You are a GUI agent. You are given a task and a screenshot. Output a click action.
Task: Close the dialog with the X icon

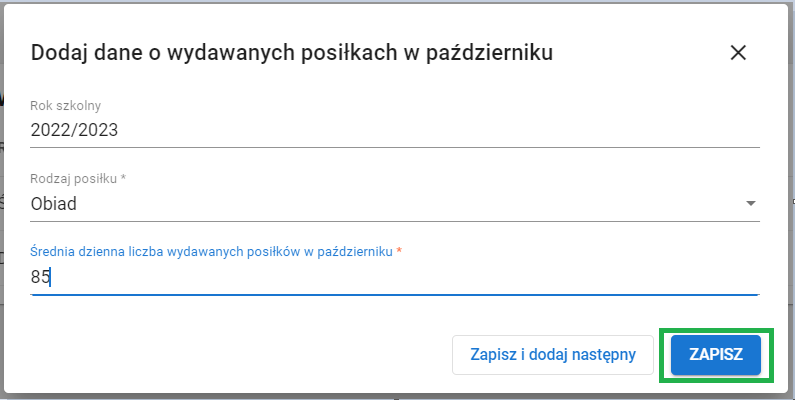pos(738,53)
